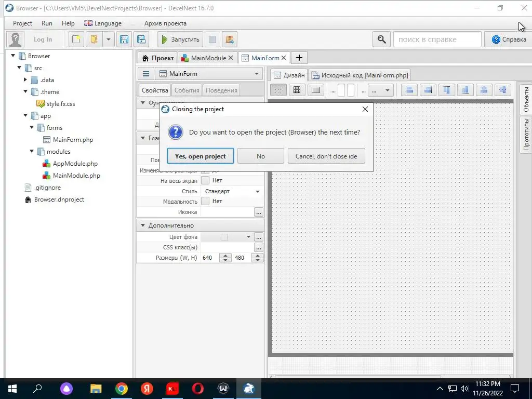This screenshot has height=399, width=532.
Task: Open the Стиль Стандарт dropdown
Action: coord(232,191)
